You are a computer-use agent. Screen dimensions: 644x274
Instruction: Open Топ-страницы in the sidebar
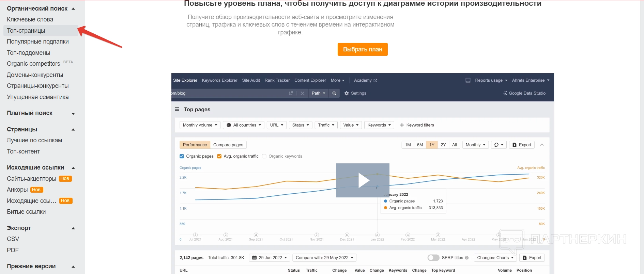26,31
